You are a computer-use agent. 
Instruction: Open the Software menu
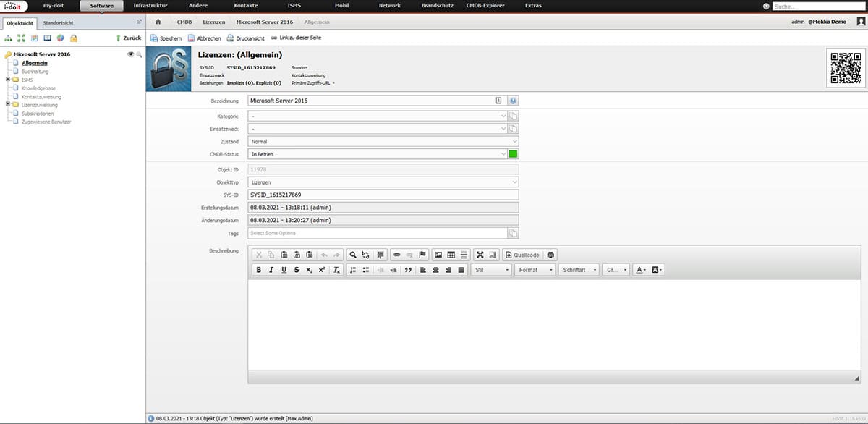(x=102, y=5)
